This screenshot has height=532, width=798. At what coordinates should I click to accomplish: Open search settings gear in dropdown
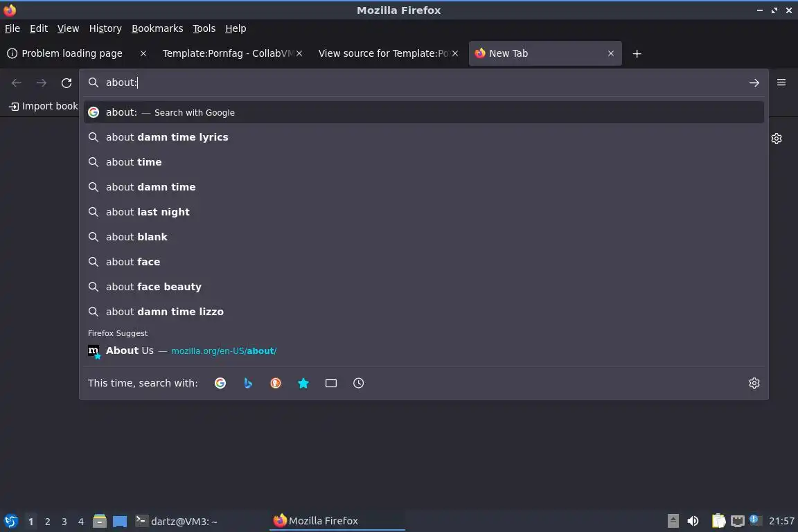click(x=754, y=383)
